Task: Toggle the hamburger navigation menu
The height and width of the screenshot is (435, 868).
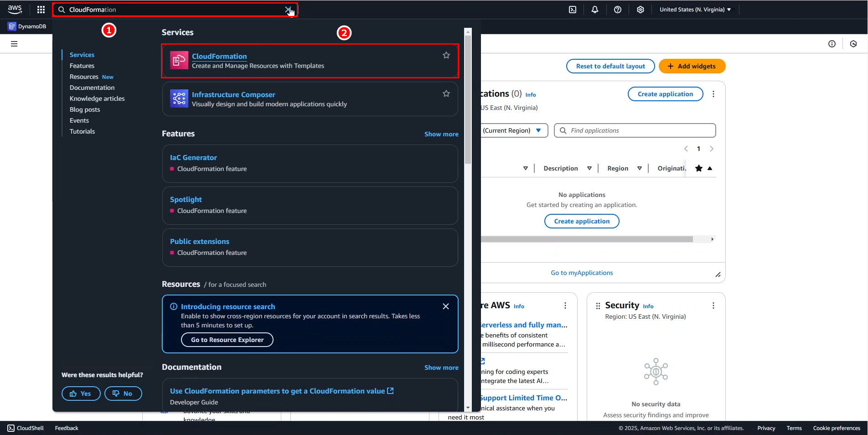Action: pos(14,44)
